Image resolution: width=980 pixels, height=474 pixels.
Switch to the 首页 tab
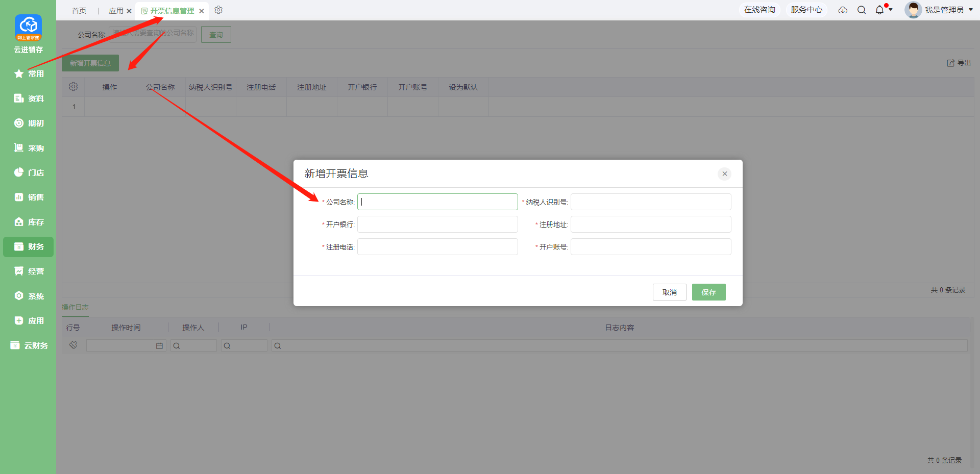tap(79, 11)
